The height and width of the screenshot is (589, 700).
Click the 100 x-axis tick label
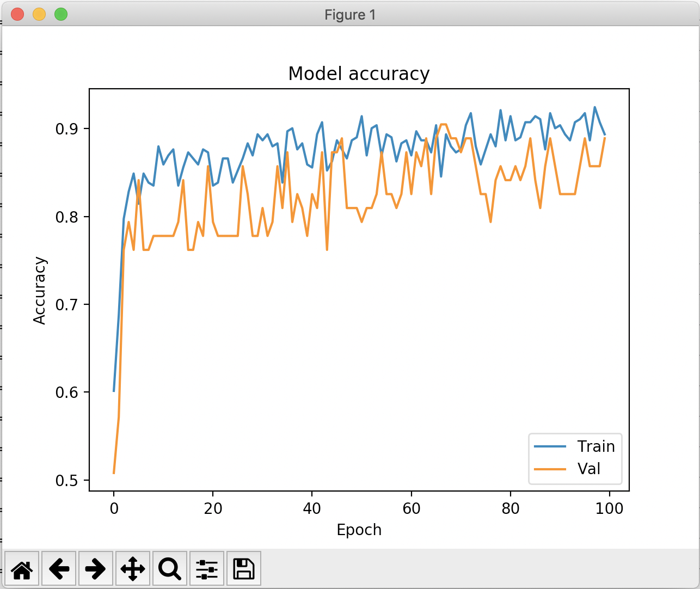(x=610, y=508)
